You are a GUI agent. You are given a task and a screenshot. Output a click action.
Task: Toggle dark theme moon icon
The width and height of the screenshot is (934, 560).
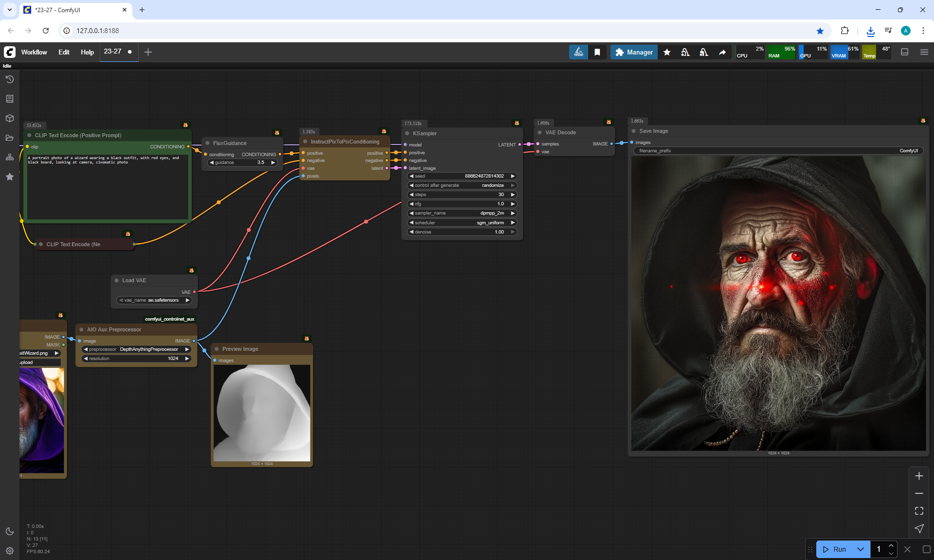pyautogui.click(x=9, y=531)
